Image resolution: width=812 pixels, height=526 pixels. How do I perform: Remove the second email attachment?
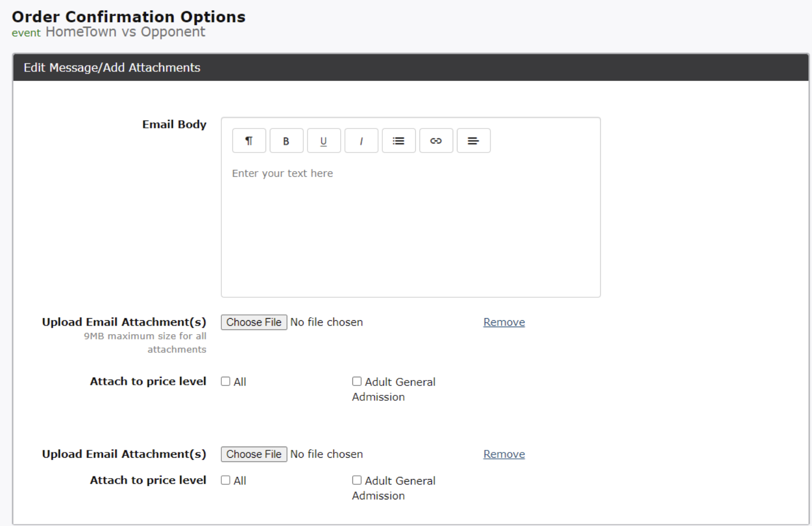[504, 455]
